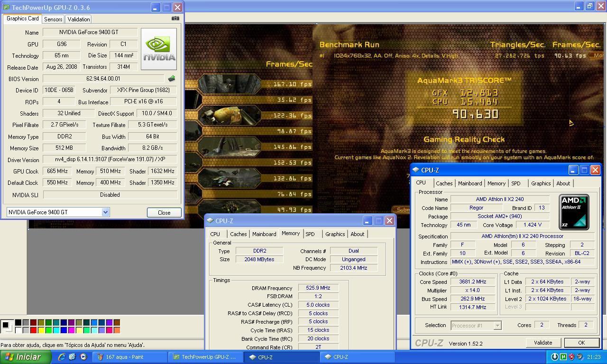The width and height of the screenshot is (607, 364).
Task: Click the Device ID value 10DE - 065B
Action: point(58,90)
